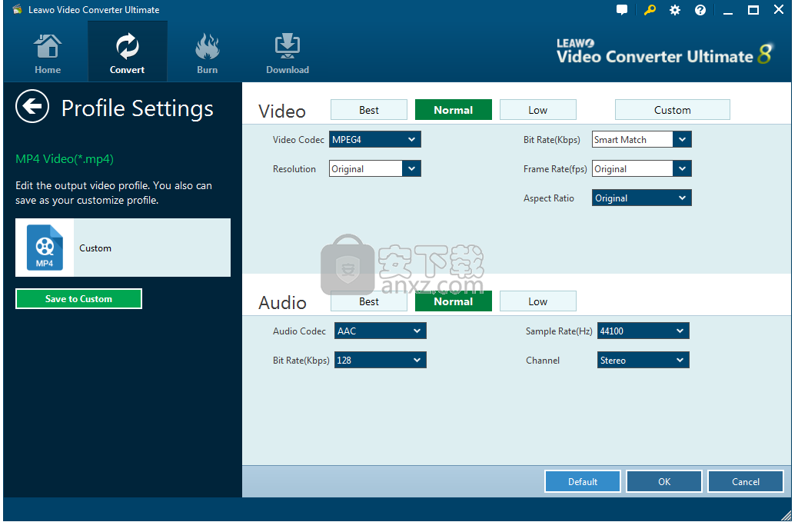This screenshot has width=808, height=532.
Task: Select Best audio quality
Action: pyautogui.click(x=369, y=301)
